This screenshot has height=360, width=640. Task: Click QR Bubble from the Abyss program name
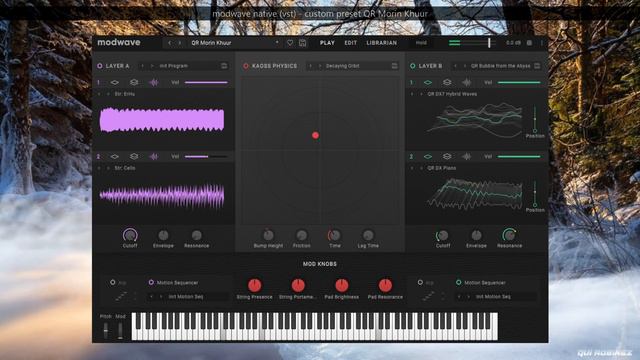(500, 66)
